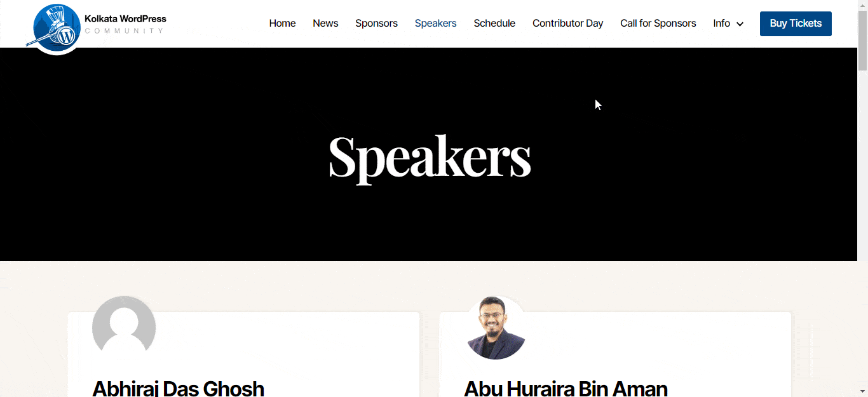
Task: Expand the Info dropdown menu
Action: point(728,24)
